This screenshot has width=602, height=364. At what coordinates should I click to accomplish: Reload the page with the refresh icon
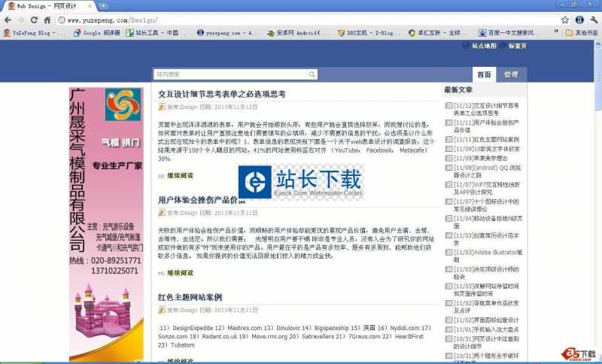35,20
